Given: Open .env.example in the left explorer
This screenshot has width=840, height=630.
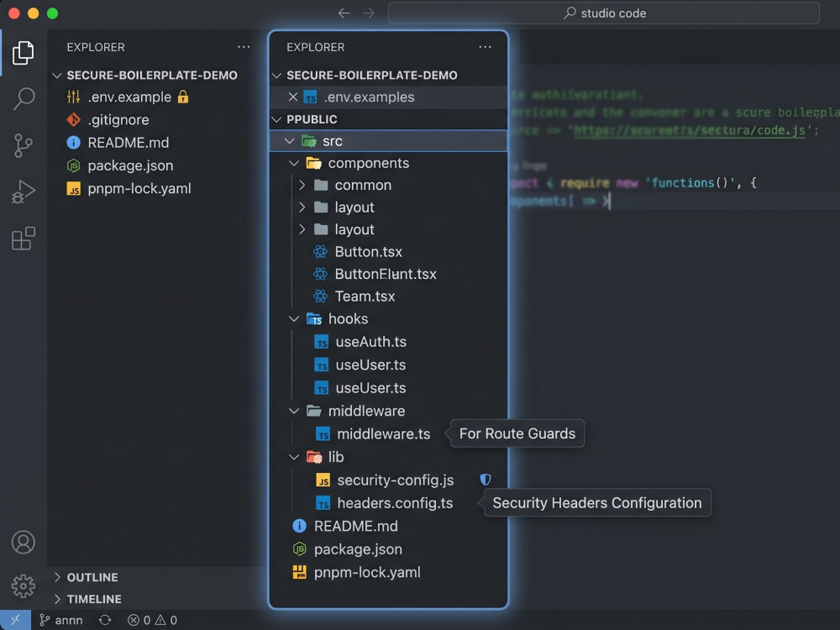Looking at the screenshot, I should 129,97.
